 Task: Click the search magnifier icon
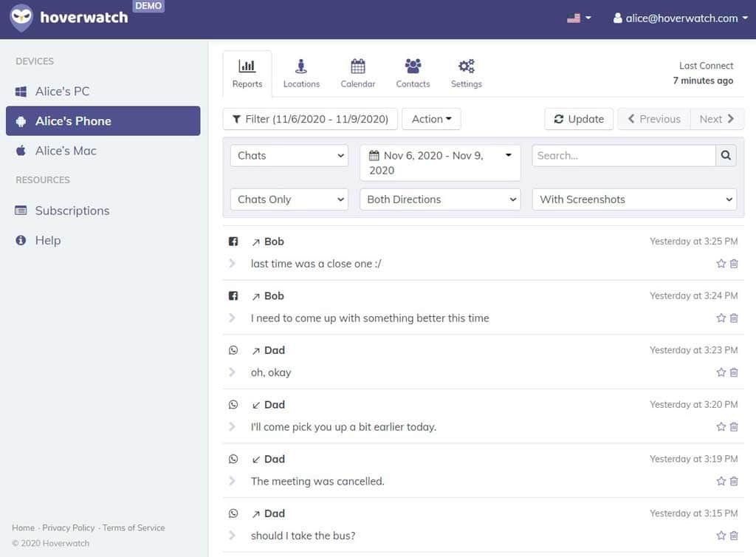(x=726, y=156)
